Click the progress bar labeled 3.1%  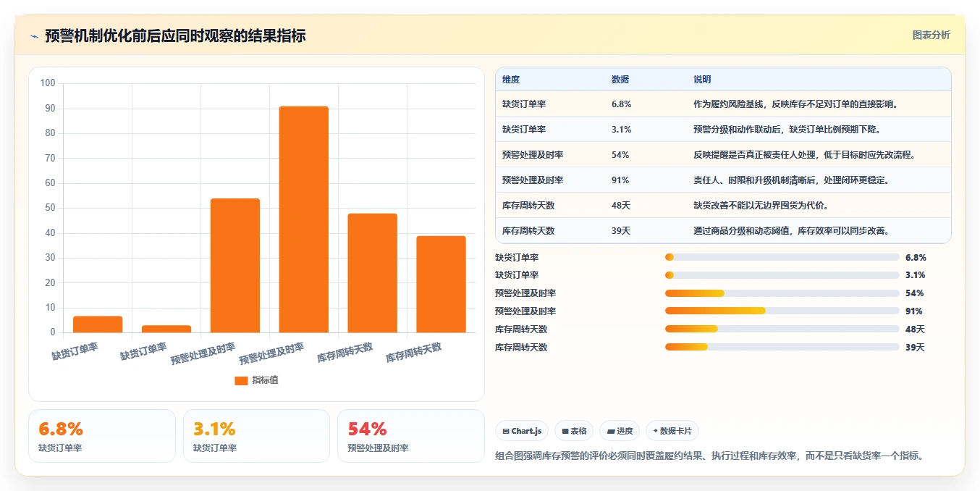tap(782, 275)
